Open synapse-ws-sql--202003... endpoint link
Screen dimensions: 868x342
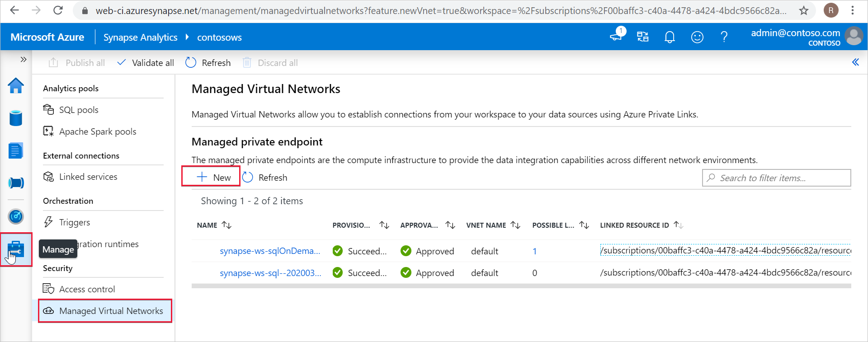click(x=270, y=273)
